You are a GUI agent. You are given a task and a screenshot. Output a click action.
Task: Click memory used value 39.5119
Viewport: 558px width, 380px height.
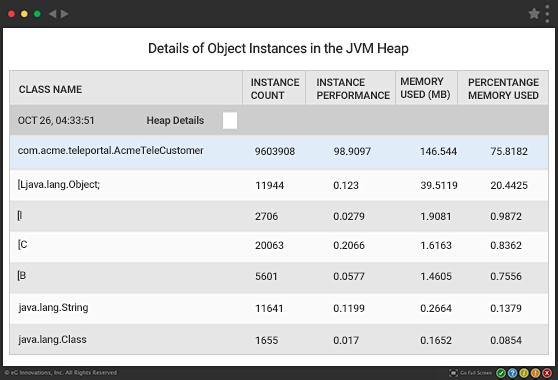click(439, 185)
